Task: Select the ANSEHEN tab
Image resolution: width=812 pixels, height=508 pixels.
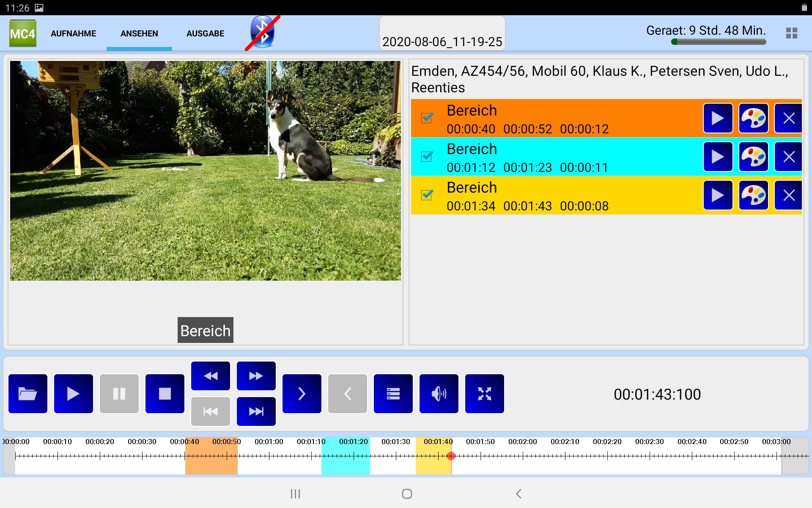Action: coord(139,33)
